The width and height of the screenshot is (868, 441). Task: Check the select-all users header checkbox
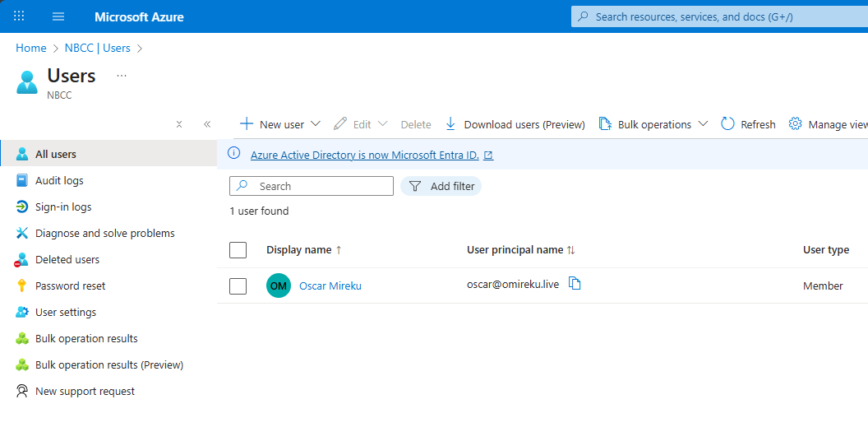pyautogui.click(x=238, y=250)
